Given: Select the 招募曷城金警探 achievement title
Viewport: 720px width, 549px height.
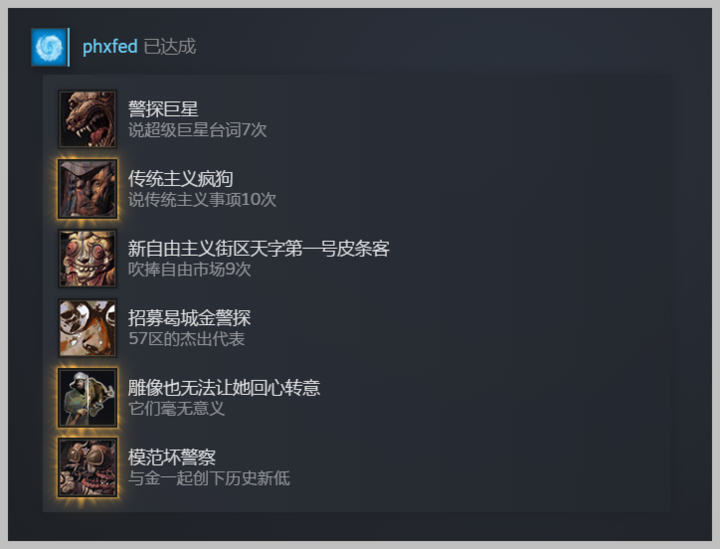Looking at the screenshot, I should pyautogui.click(x=189, y=318).
